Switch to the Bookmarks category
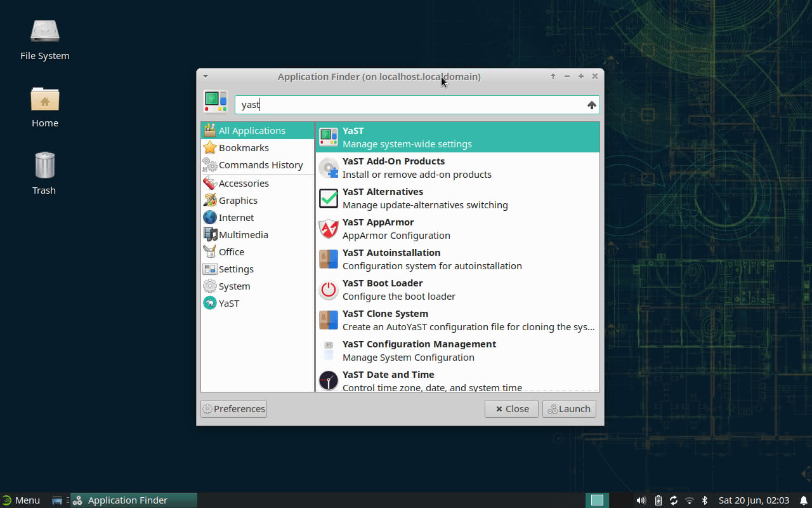This screenshot has width=812, height=508. pyautogui.click(x=242, y=147)
